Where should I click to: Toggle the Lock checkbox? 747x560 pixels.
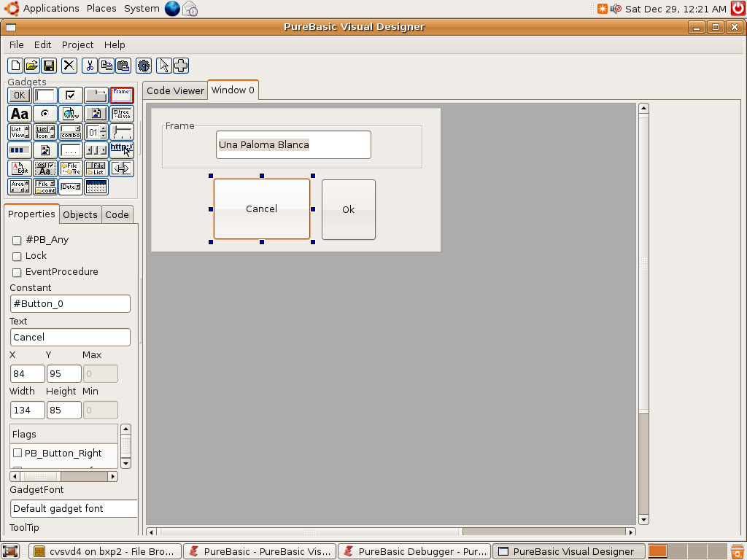[x=17, y=256]
